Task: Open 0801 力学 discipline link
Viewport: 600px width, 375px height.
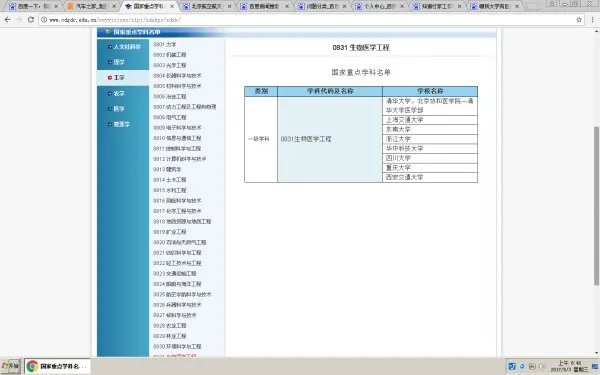Action: (165, 44)
